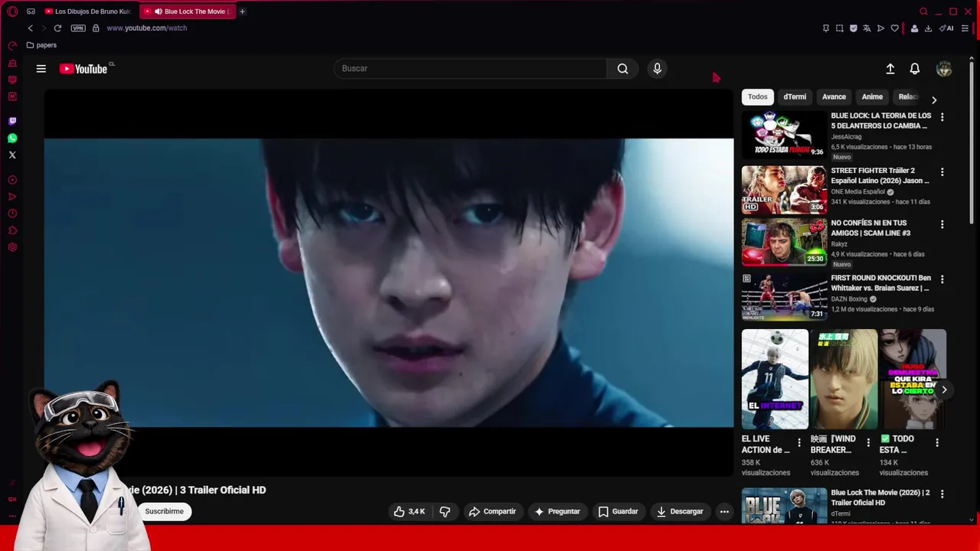Click the Descargar download button
Viewport: 980px width, 551px height.
tap(680, 512)
